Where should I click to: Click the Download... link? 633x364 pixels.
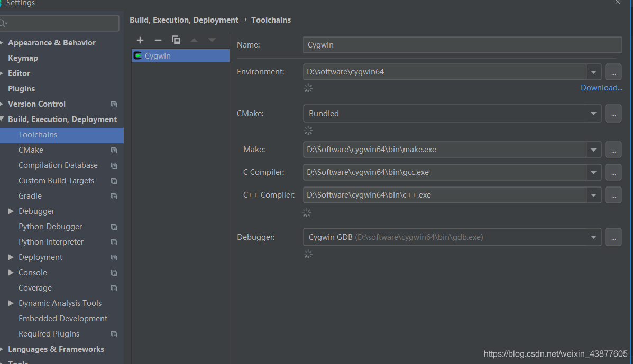601,88
